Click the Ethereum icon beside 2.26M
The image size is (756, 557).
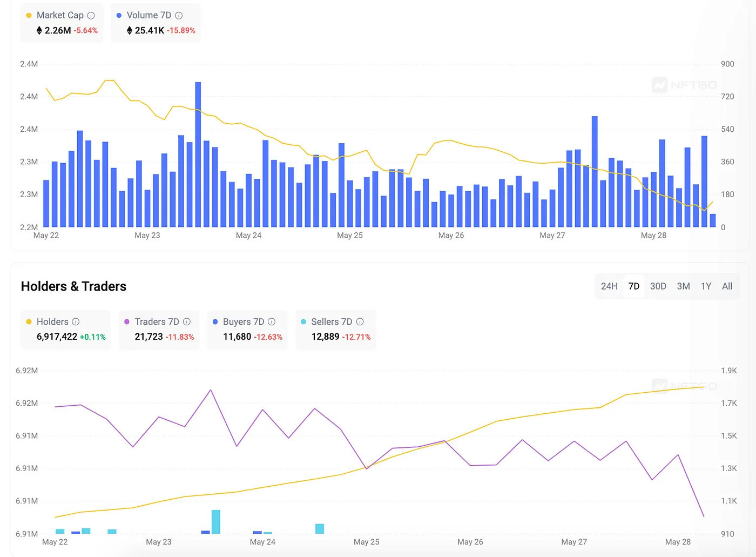[39, 31]
